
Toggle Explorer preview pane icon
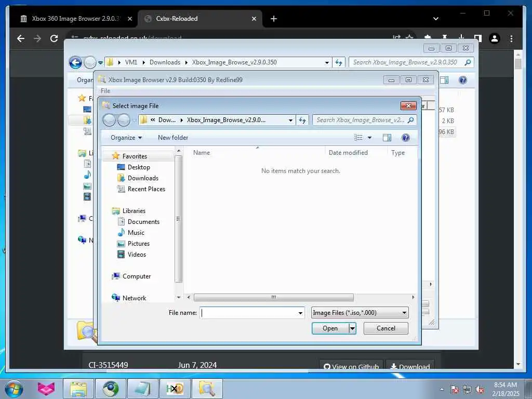(x=444, y=79)
